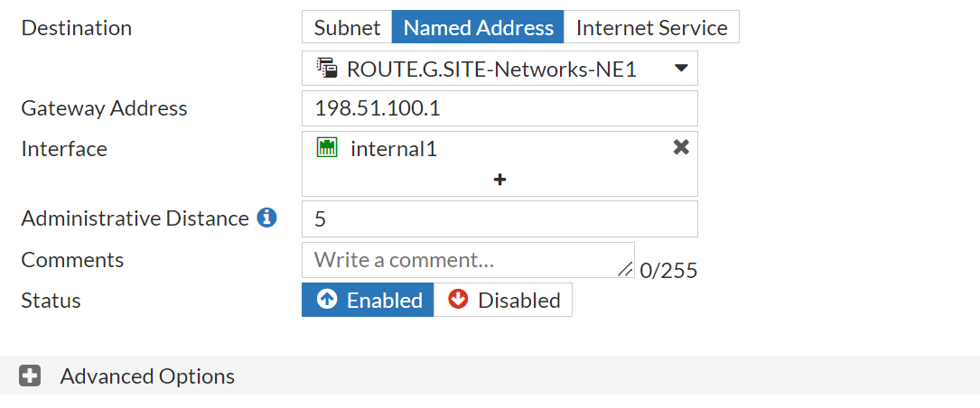980x408 pixels.
Task: Click the internal1 interface port icon
Action: [x=326, y=148]
